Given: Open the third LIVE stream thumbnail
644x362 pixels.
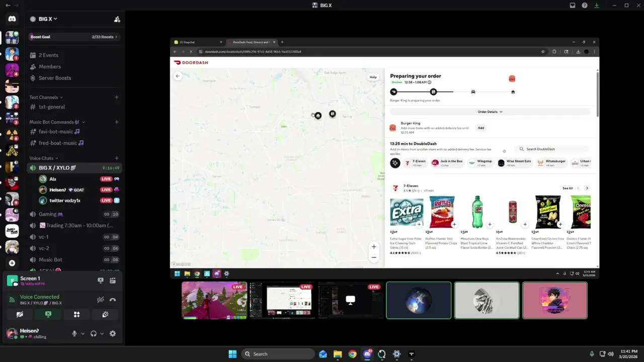Looking at the screenshot, I should click(350, 300).
